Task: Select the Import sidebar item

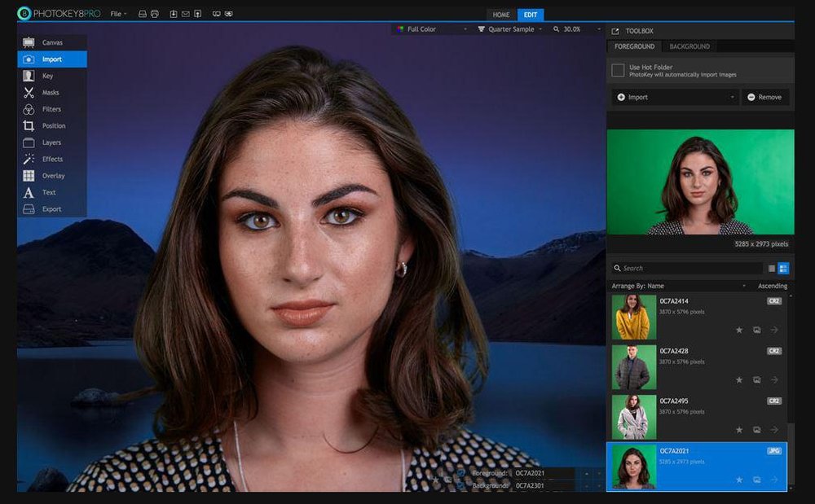Action: pos(52,59)
